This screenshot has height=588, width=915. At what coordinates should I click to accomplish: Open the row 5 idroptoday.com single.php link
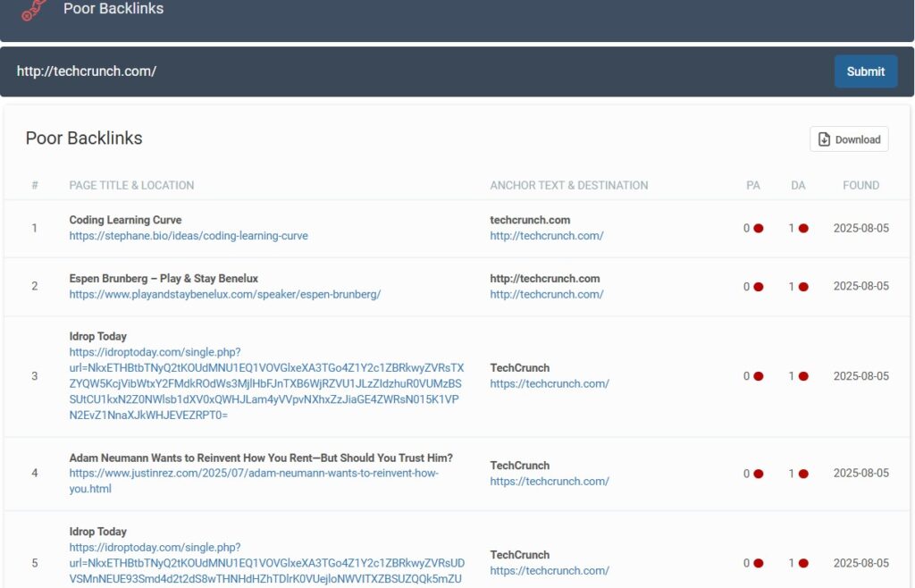point(266,564)
